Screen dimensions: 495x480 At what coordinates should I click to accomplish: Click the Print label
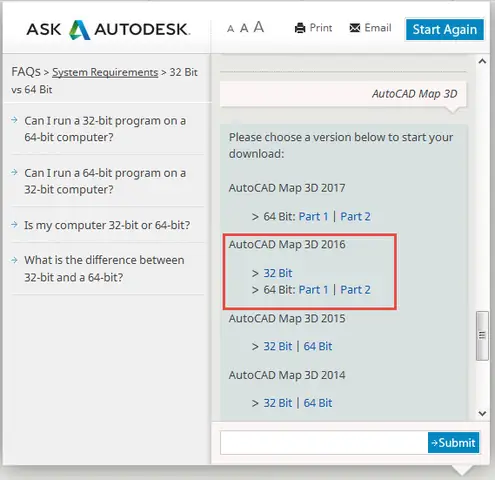[x=321, y=28]
